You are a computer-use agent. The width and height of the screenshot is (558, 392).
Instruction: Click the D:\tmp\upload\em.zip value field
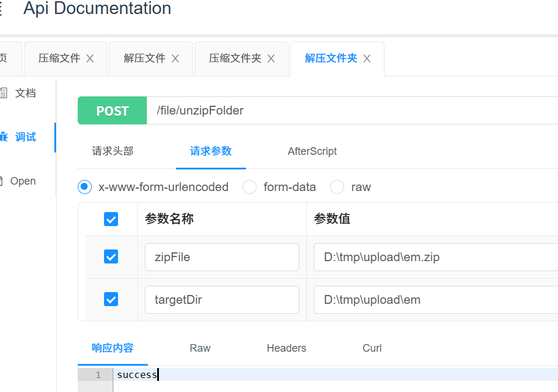click(436, 257)
